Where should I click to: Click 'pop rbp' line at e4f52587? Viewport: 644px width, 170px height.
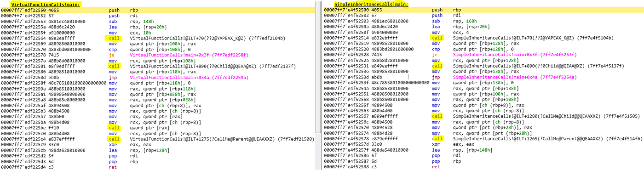point(392,162)
